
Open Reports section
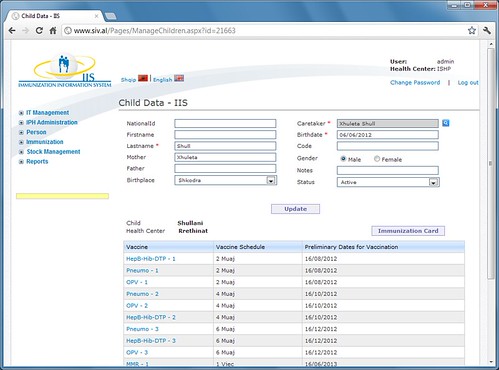click(37, 161)
